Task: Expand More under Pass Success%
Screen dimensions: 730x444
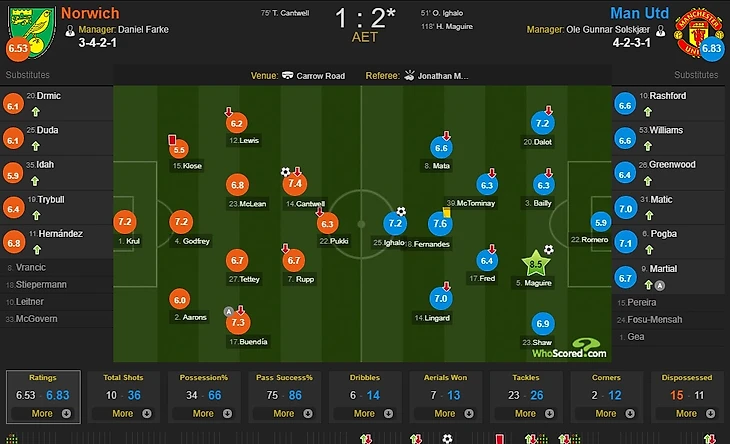Action: [283, 413]
